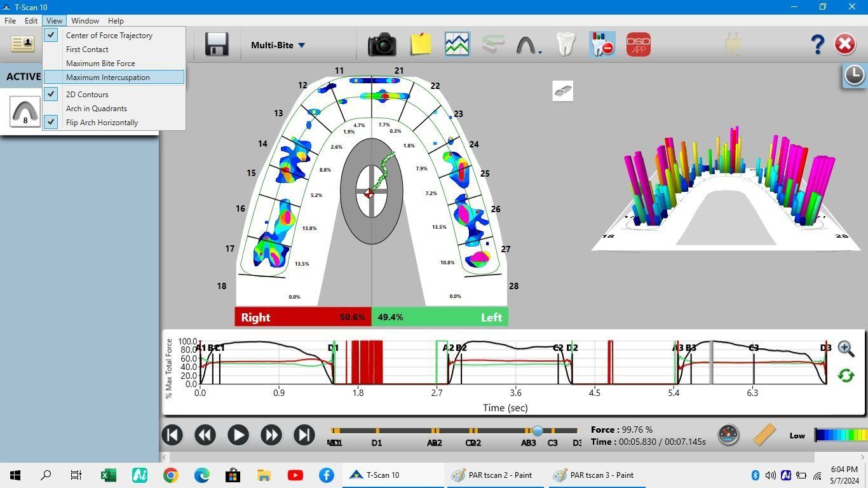
Task: Open the Windows Start menu
Action: (x=15, y=475)
